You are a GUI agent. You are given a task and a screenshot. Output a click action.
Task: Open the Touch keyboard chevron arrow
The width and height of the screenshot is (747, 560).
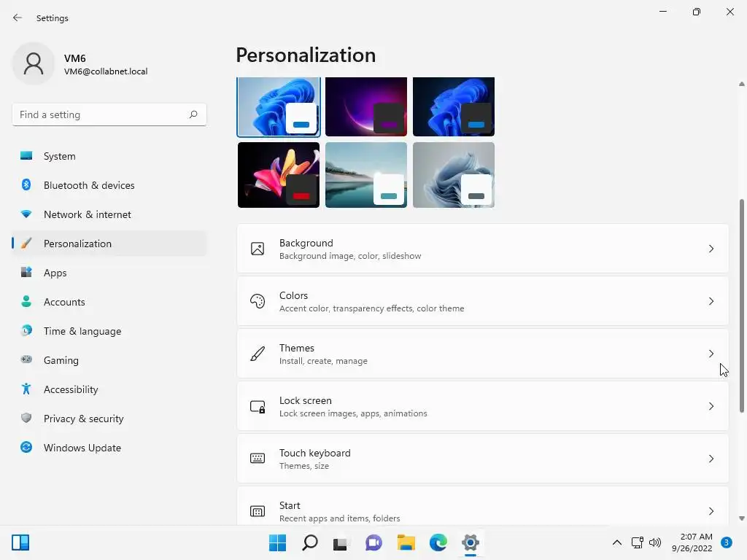point(711,459)
